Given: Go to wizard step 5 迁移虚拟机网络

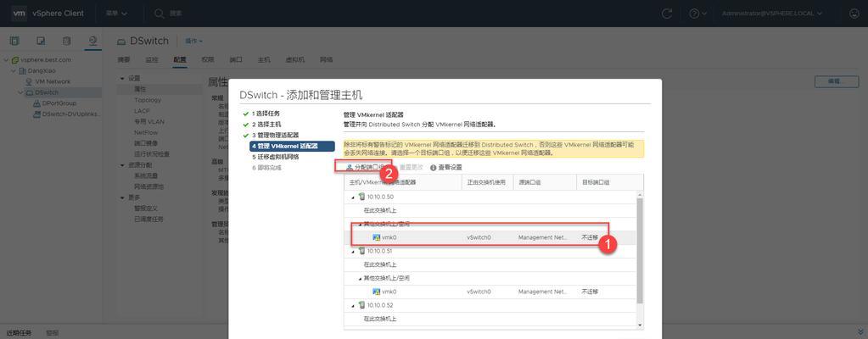Looking at the screenshot, I should (275, 157).
